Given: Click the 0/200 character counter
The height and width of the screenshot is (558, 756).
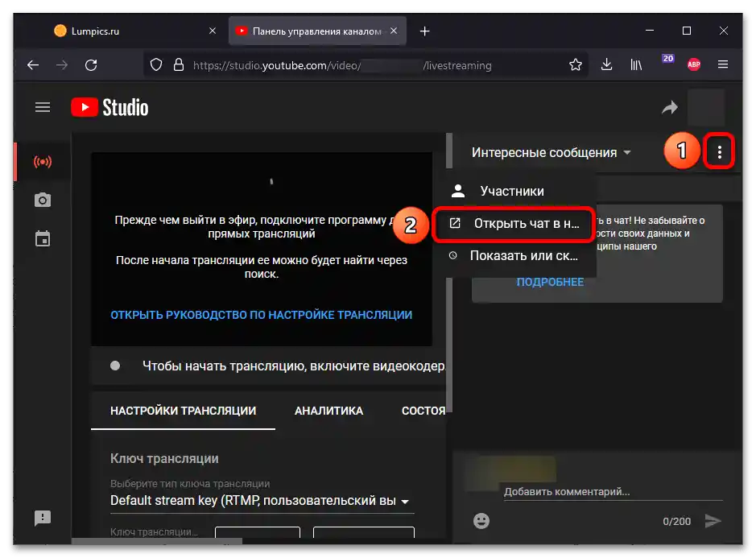Looking at the screenshot, I should tap(676, 521).
